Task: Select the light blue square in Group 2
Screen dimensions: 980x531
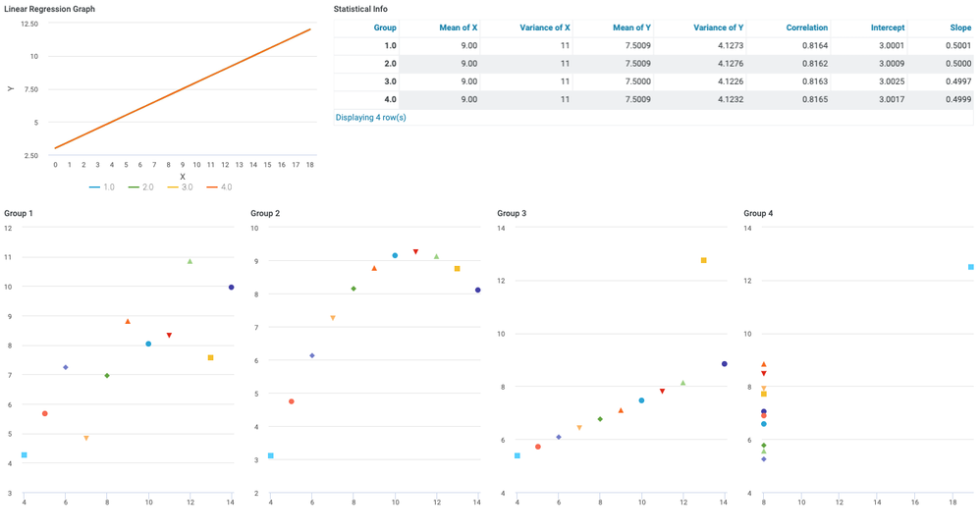Action: [271, 456]
